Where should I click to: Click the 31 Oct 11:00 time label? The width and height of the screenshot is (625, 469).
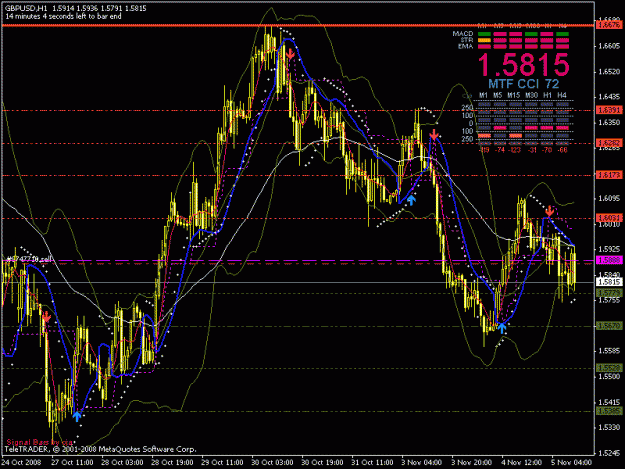click(372, 463)
